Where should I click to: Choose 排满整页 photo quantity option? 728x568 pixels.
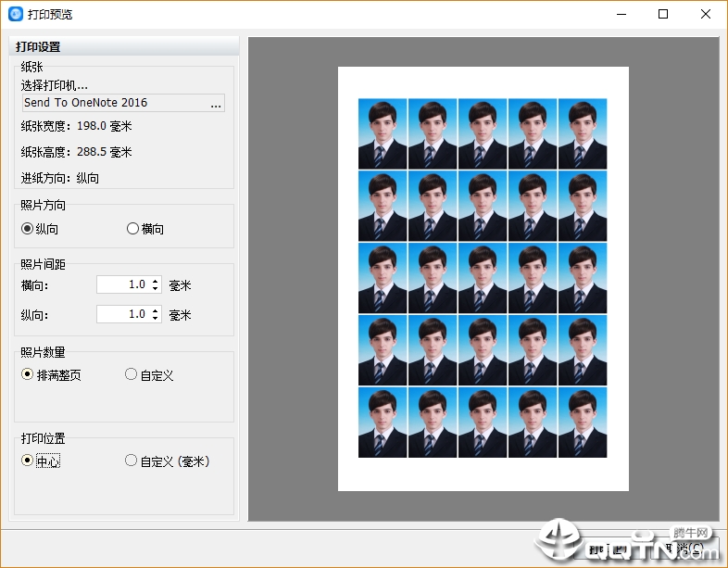pos(28,375)
